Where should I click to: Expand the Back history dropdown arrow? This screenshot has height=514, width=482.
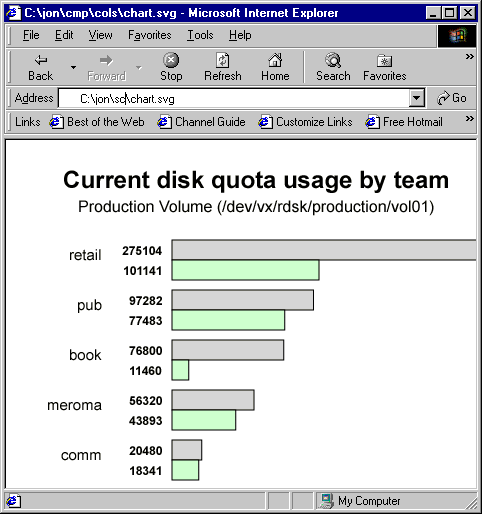coord(73,67)
